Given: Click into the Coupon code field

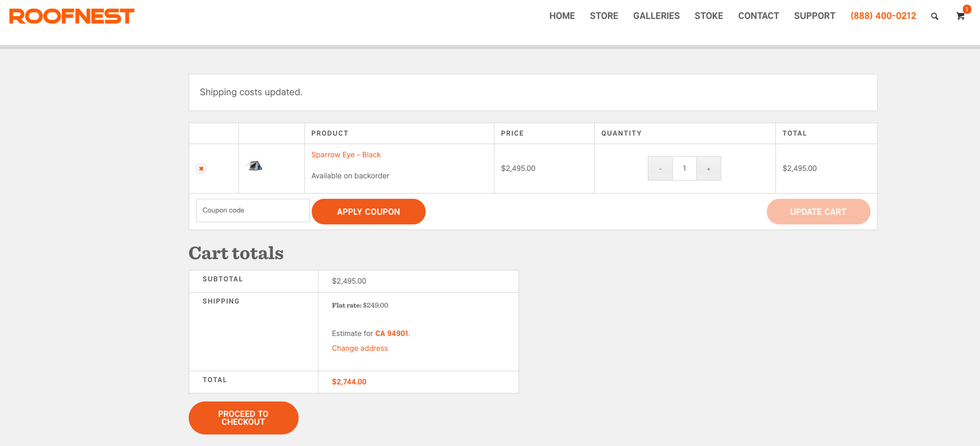Looking at the screenshot, I should (x=253, y=210).
